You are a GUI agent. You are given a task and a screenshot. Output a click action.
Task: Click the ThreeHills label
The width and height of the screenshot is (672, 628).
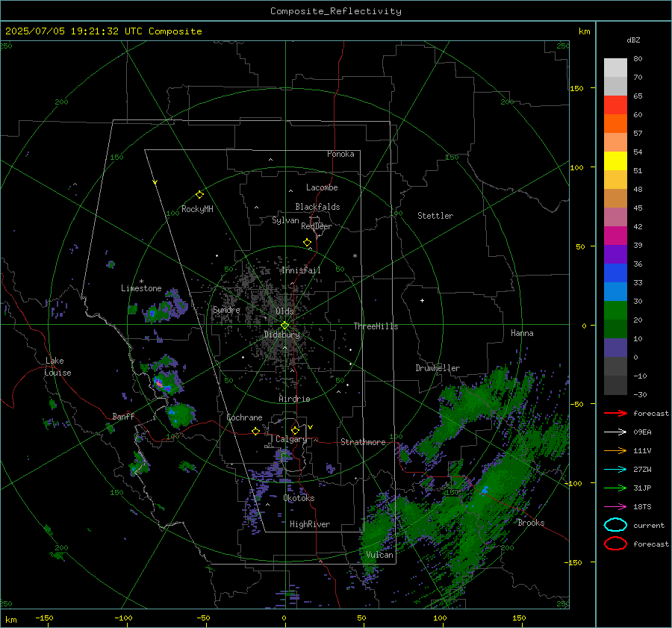point(376,326)
